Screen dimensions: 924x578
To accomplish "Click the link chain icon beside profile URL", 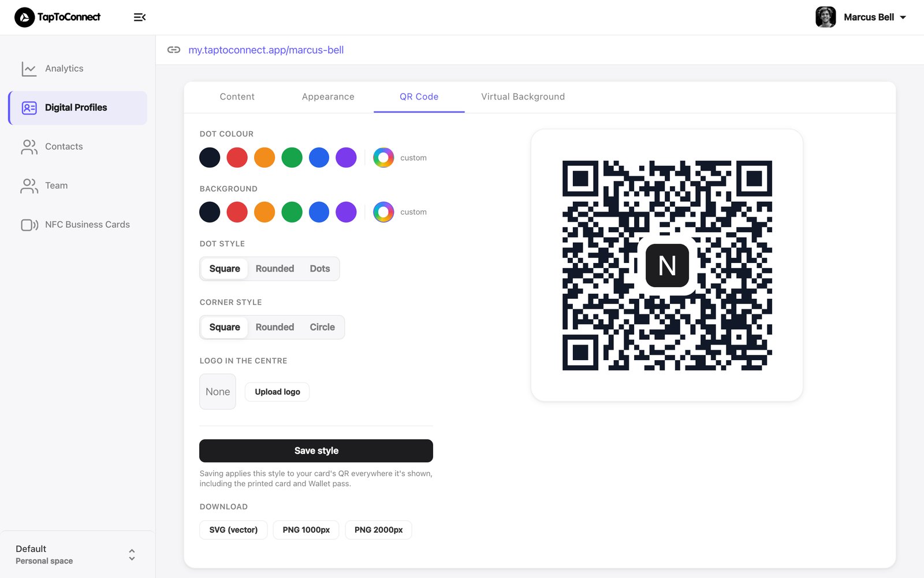I will (174, 50).
